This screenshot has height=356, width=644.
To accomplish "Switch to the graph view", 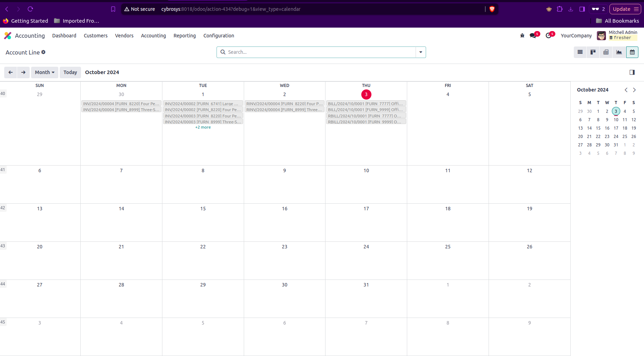I will point(619,52).
